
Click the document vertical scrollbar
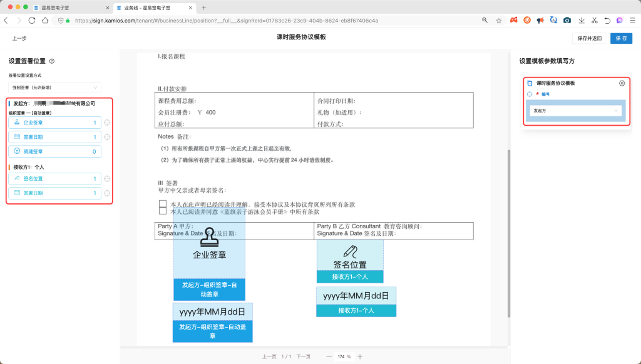509,233
